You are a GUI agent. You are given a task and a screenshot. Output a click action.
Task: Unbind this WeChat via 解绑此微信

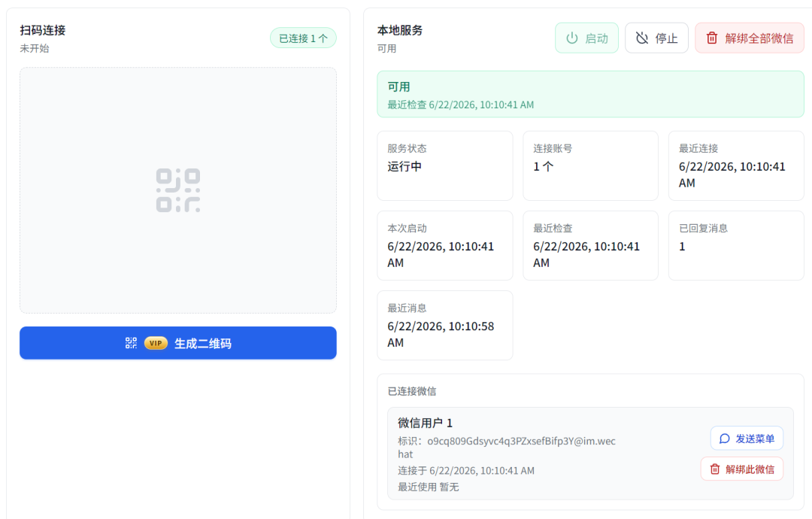click(x=741, y=469)
